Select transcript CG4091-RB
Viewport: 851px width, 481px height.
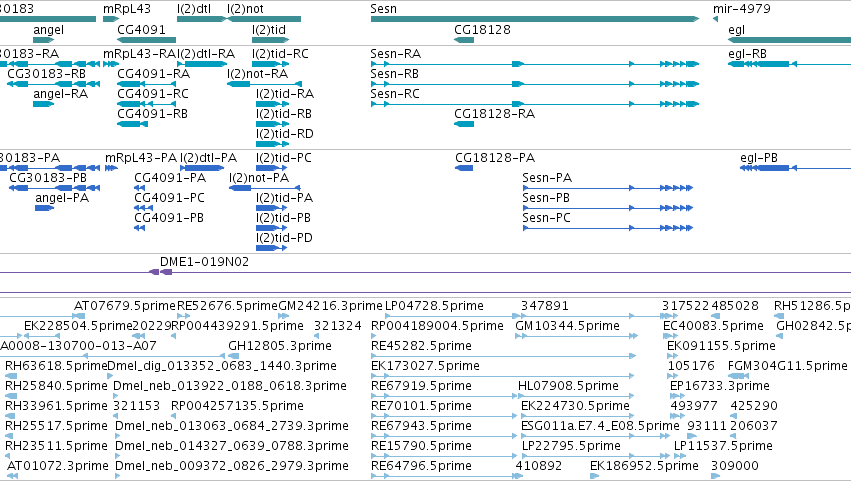click(x=132, y=124)
